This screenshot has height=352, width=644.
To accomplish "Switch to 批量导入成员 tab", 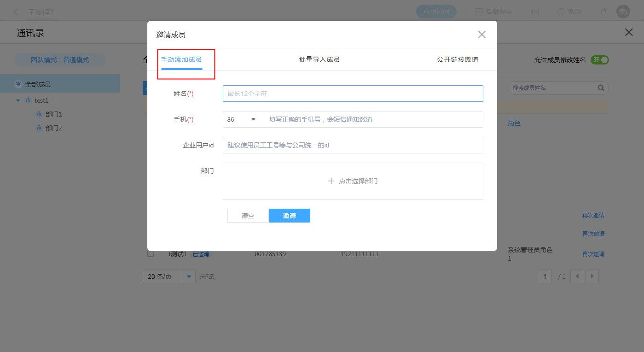I will 319,59.
